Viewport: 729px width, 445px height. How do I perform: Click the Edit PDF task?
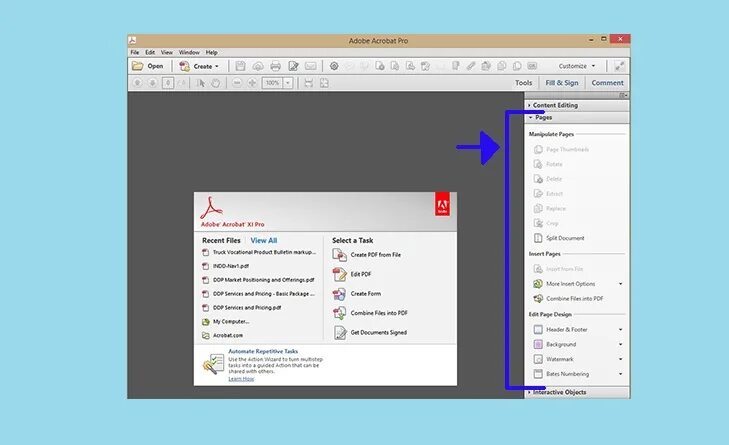point(352,274)
